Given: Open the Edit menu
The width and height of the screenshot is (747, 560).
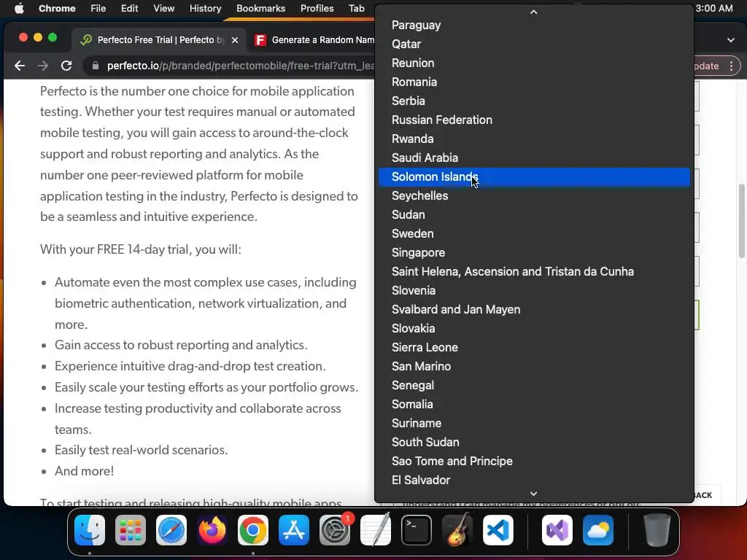Looking at the screenshot, I should tap(129, 8).
